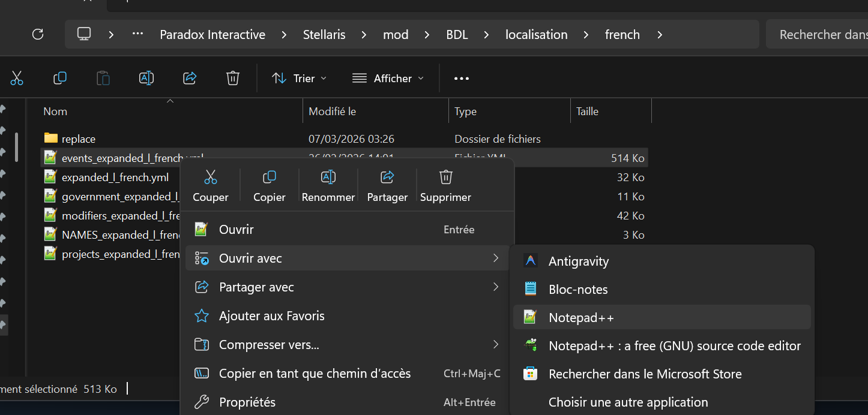Go to the BDL breadcrumb segment
This screenshot has height=415, width=868.
click(457, 35)
